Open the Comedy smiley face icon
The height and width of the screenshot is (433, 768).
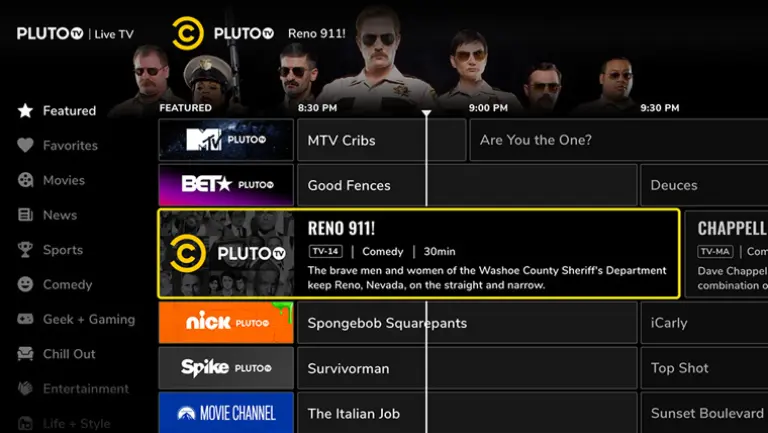25,285
